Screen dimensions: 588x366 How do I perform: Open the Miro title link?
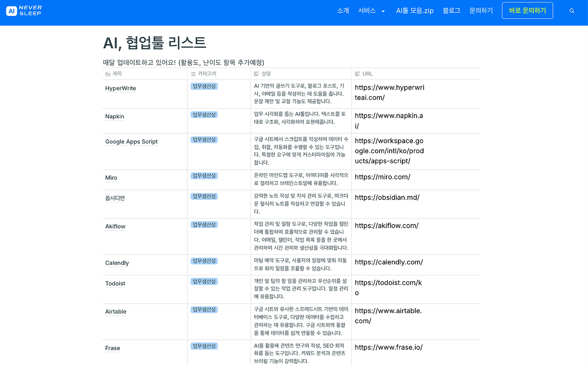pos(111,178)
